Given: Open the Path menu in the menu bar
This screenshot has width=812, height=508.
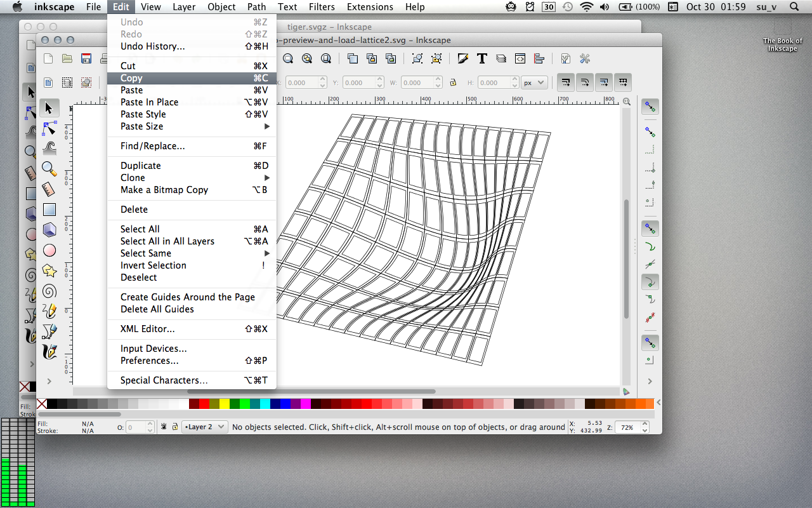Looking at the screenshot, I should point(256,7).
